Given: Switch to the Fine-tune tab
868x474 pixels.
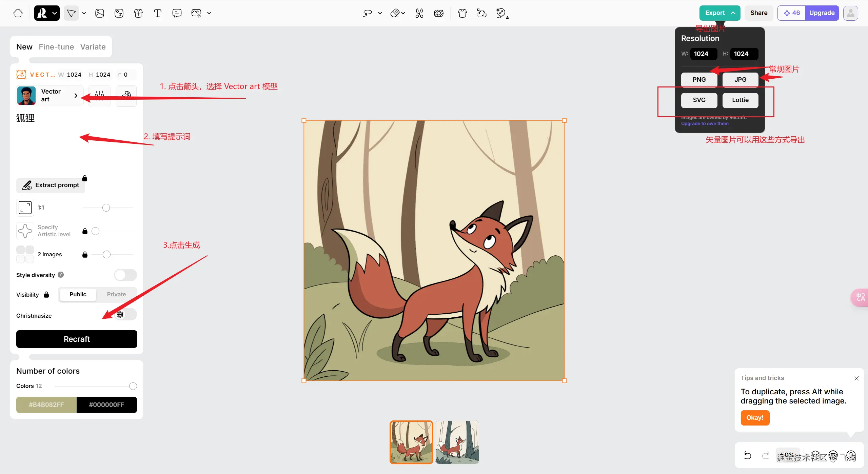Looking at the screenshot, I should 56,47.
